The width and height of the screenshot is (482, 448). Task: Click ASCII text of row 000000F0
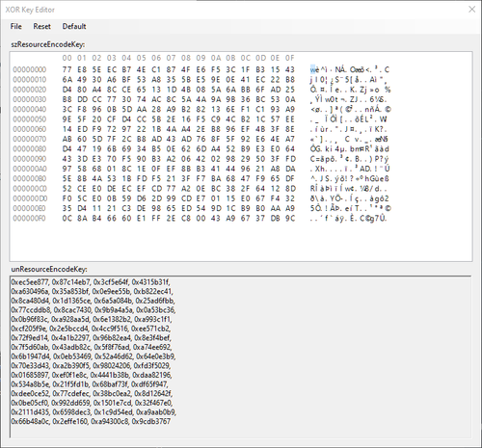click(x=348, y=219)
